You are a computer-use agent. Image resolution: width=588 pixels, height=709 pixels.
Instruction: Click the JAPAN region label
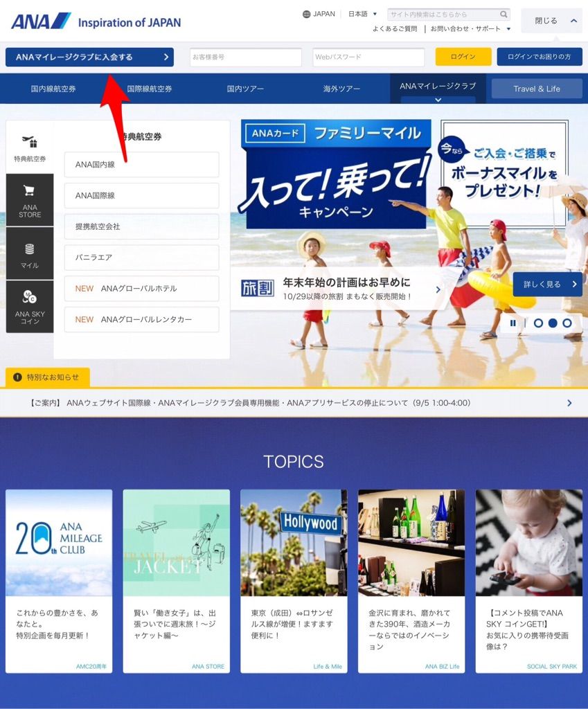coord(324,14)
